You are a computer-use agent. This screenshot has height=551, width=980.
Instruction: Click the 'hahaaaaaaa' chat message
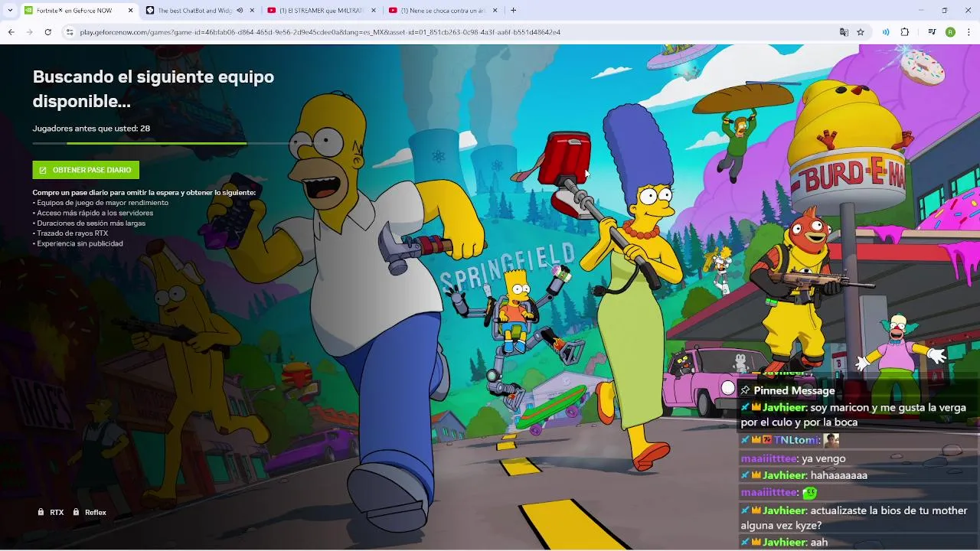click(x=839, y=475)
